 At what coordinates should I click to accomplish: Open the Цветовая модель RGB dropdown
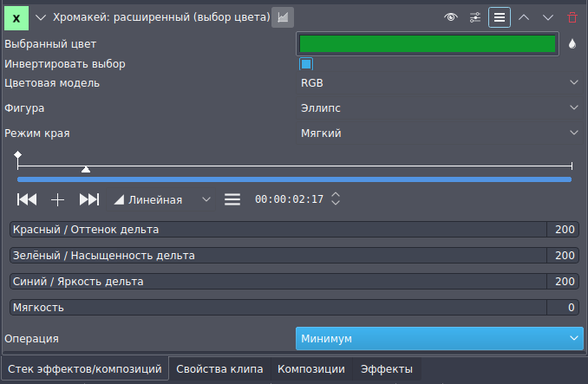[438, 82]
